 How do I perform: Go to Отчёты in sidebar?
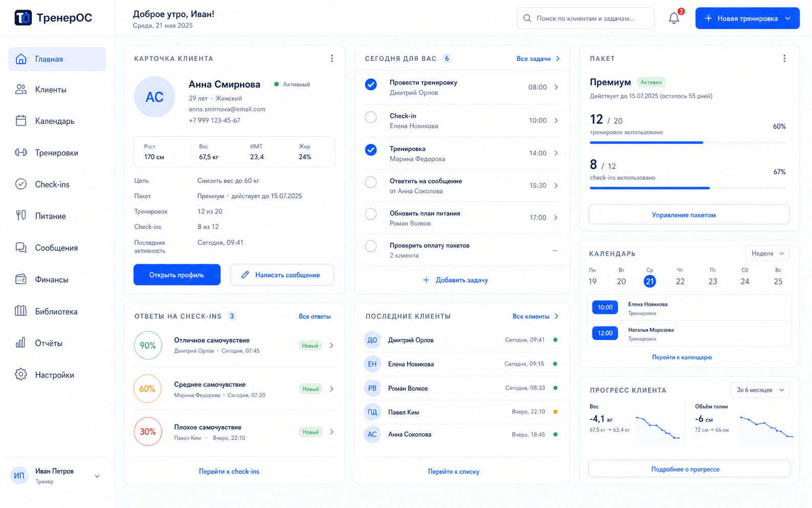click(x=57, y=343)
